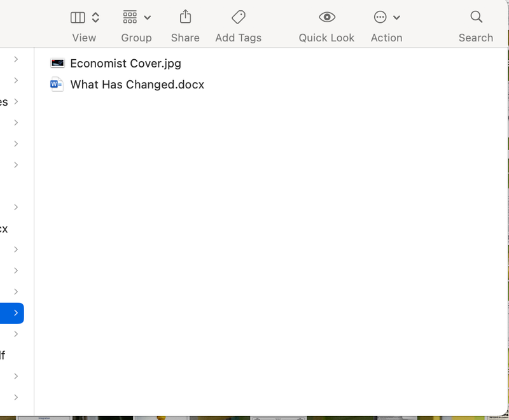Click the Quick Look text label
This screenshot has height=420, width=509.
tap(326, 38)
